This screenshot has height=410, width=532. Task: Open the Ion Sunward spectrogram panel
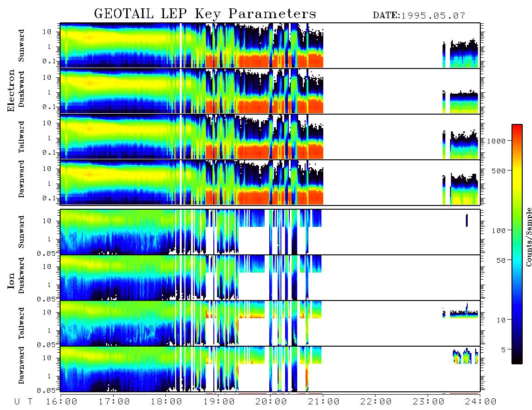(x=270, y=232)
